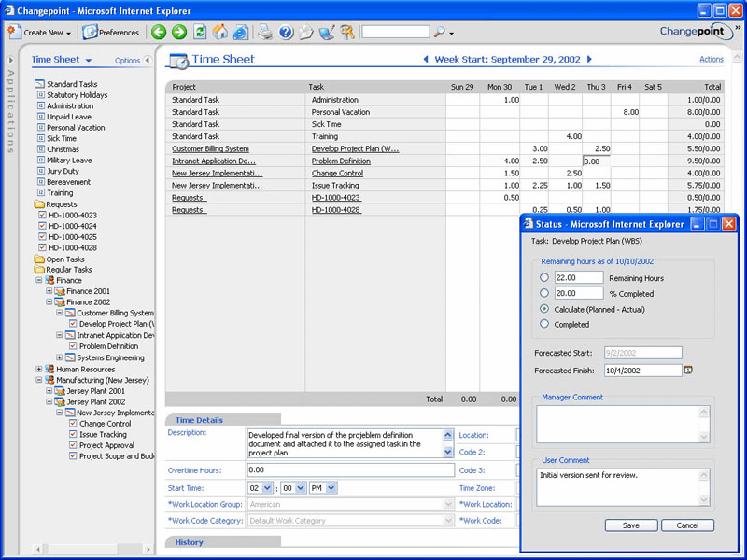Click the Refresh page icon
747x560 pixels.
(200, 33)
